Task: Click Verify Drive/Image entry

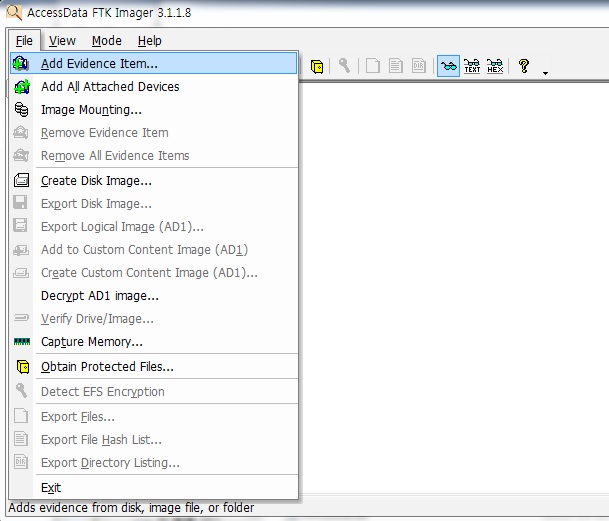Action: (153, 319)
